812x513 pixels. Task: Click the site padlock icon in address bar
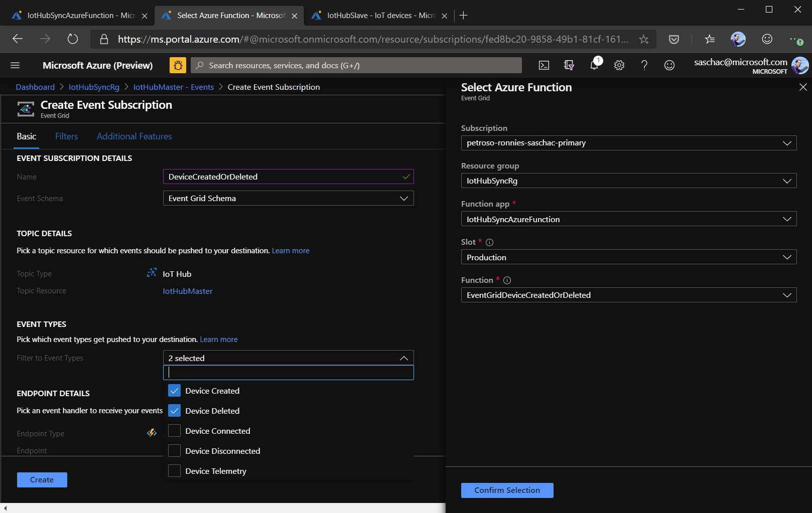pos(104,39)
